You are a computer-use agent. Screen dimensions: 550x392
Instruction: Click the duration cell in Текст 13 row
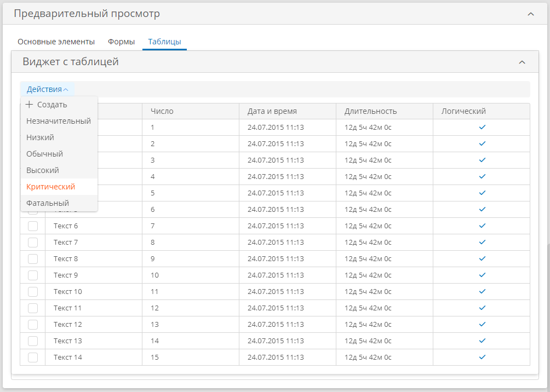385,341
